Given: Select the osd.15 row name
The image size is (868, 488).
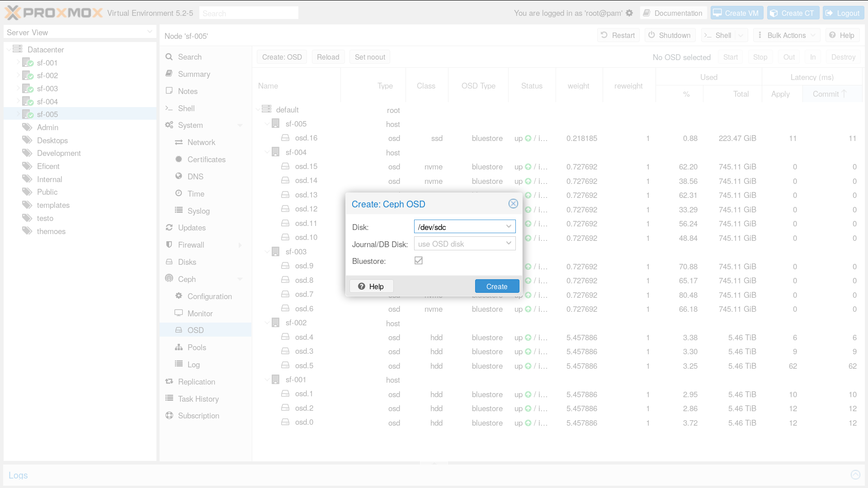Looking at the screenshot, I should (306, 166).
